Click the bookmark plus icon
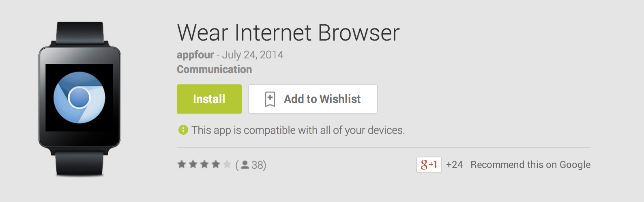The height and width of the screenshot is (202, 644). (270, 99)
